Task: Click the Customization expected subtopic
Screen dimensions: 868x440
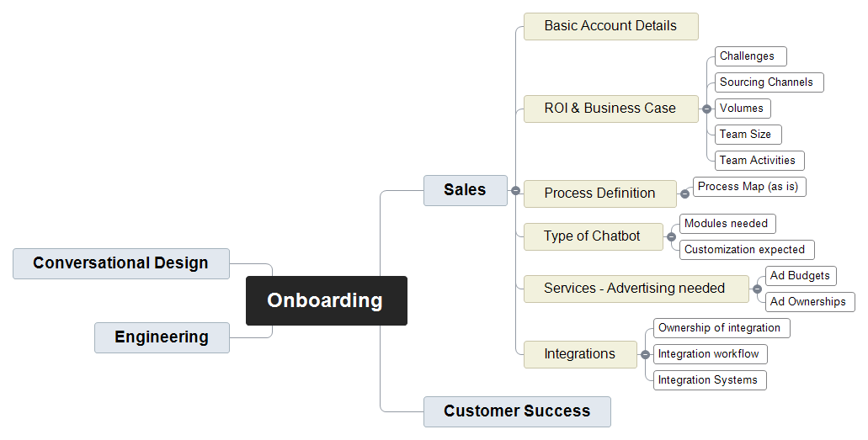Action: tap(744, 250)
